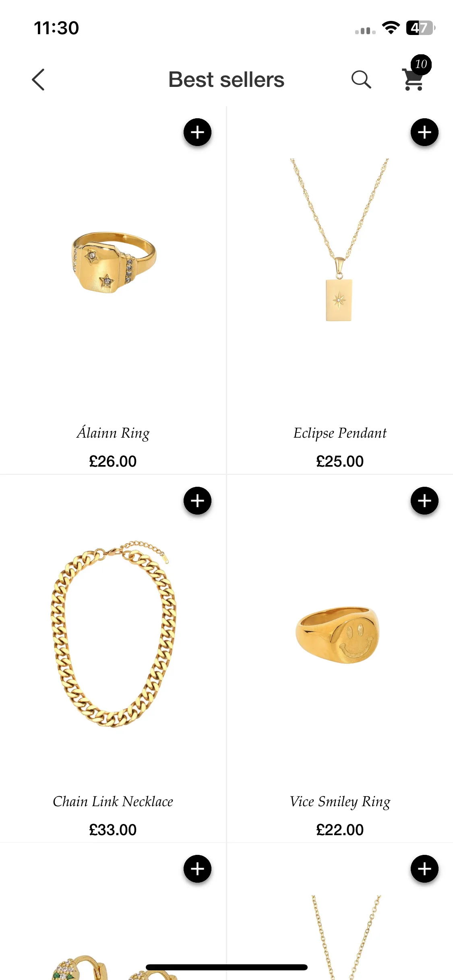Go back using the back arrow
453x980 pixels.
click(x=38, y=79)
